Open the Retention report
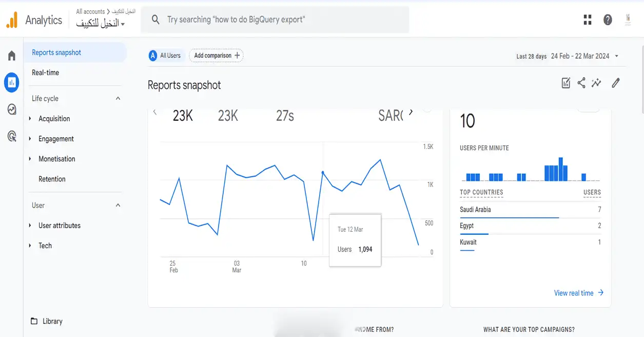644x337 pixels. [52, 179]
